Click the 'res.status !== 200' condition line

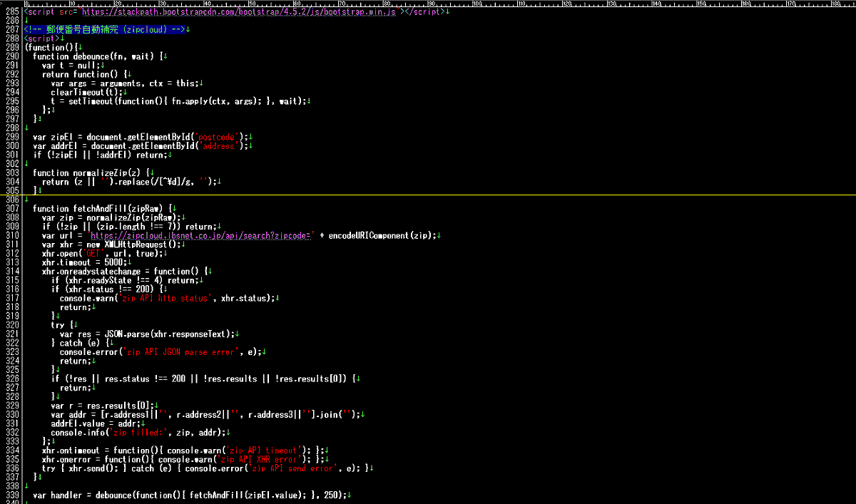203,379
